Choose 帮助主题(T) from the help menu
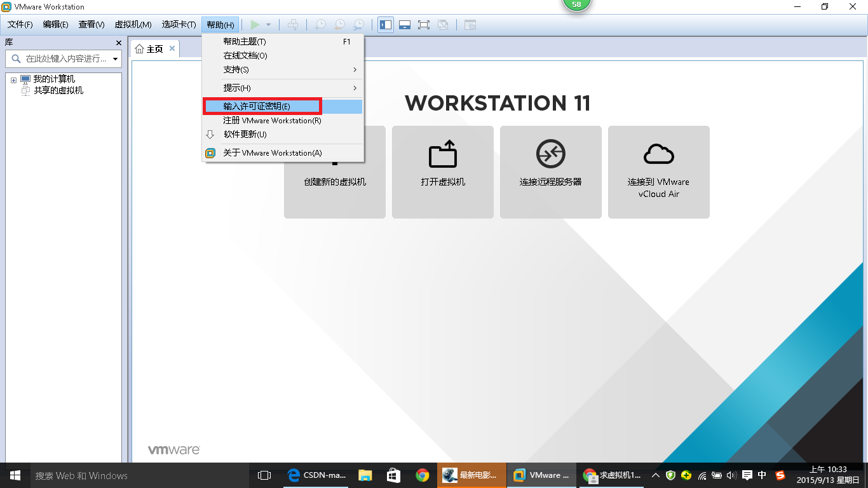The height and width of the screenshot is (488, 868). (283, 41)
